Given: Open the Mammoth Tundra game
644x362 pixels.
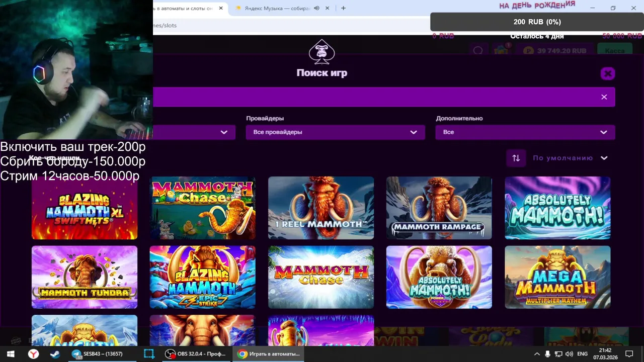Looking at the screenshot, I should [85, 277].
